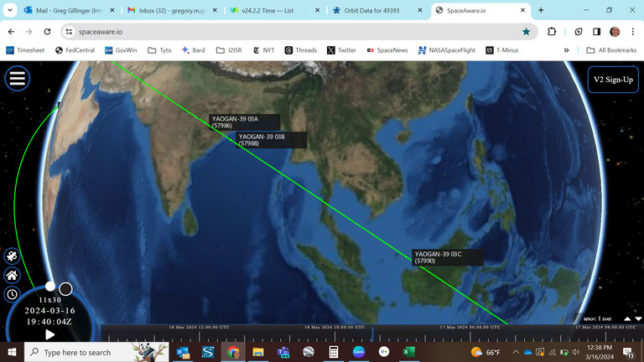Click the spaceaware.io address bar

point(299,32)
